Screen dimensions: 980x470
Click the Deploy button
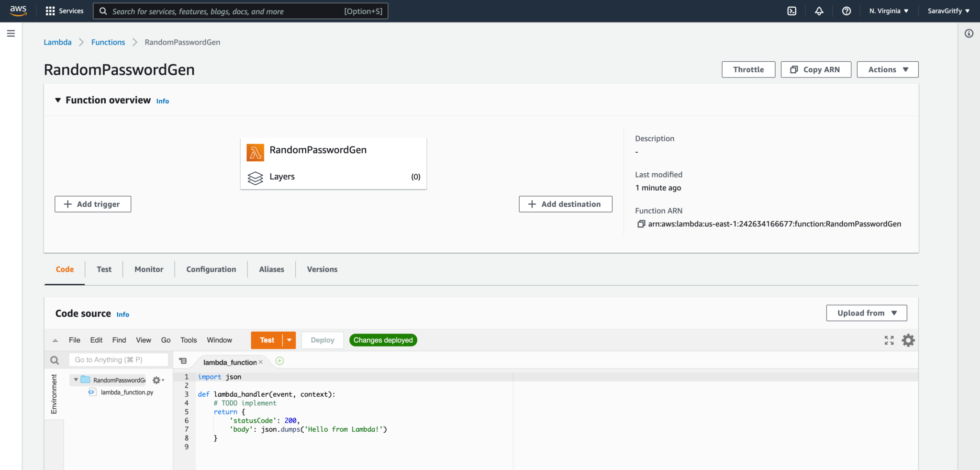coord(322,340)
